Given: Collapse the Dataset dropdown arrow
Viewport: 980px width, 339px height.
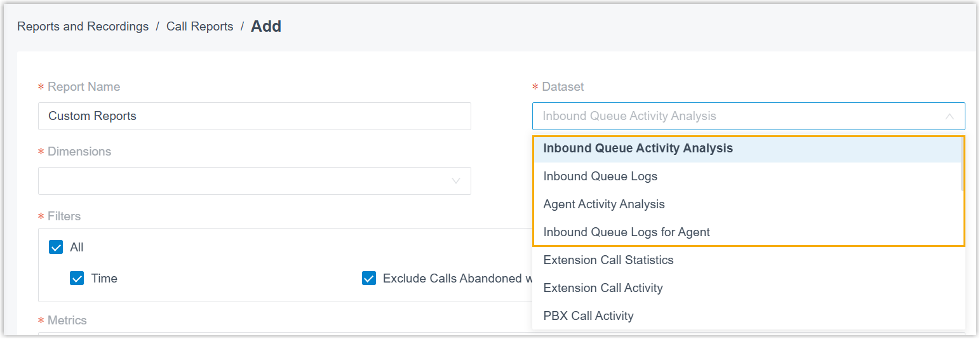Looking at the screenshot, I should coord(950,117).
